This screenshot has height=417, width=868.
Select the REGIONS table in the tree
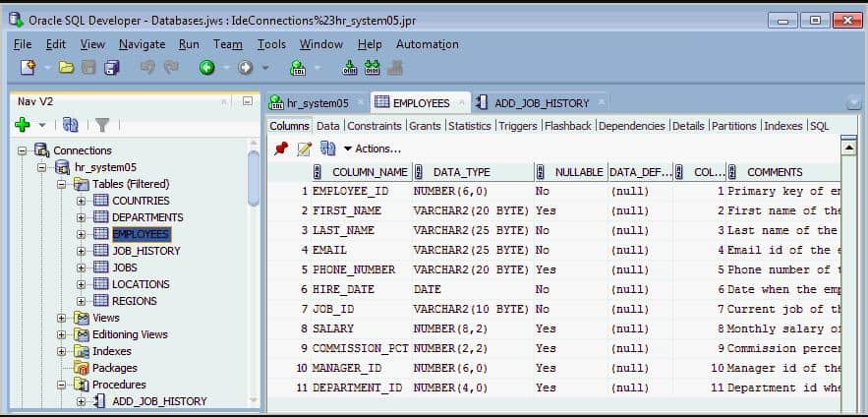(x=135, y=301)
